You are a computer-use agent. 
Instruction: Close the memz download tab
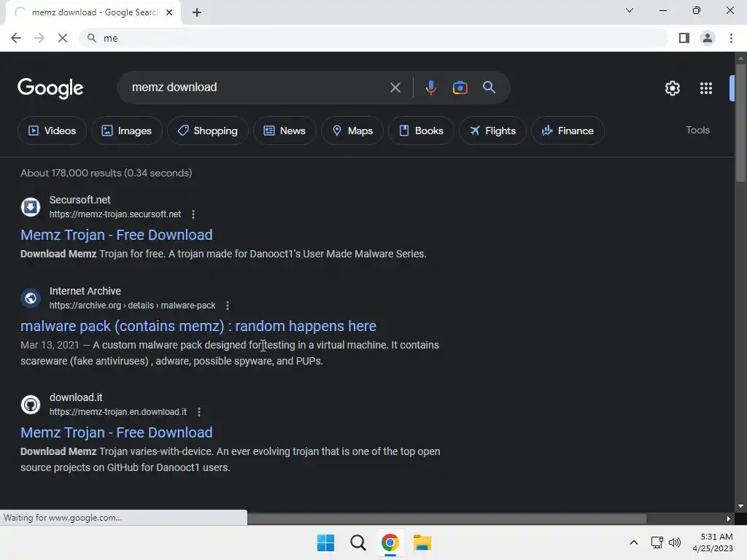pyautogui.click(x=169, y=13)
